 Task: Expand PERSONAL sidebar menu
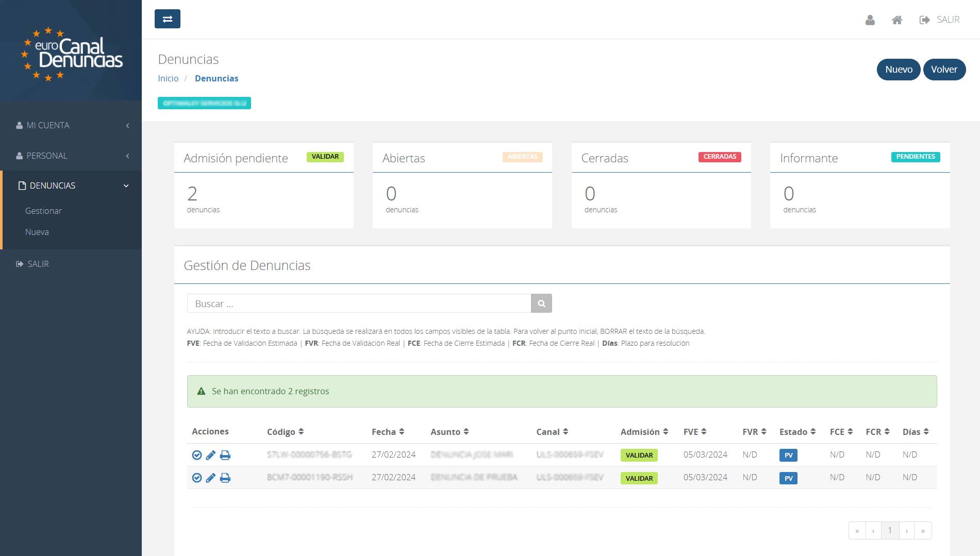[71, 156]
